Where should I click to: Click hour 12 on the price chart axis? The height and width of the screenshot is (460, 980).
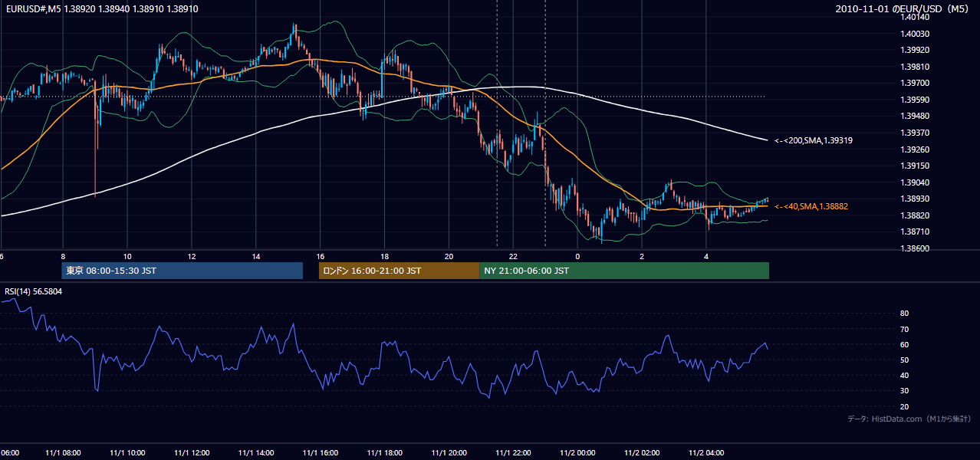click(192, 256)
